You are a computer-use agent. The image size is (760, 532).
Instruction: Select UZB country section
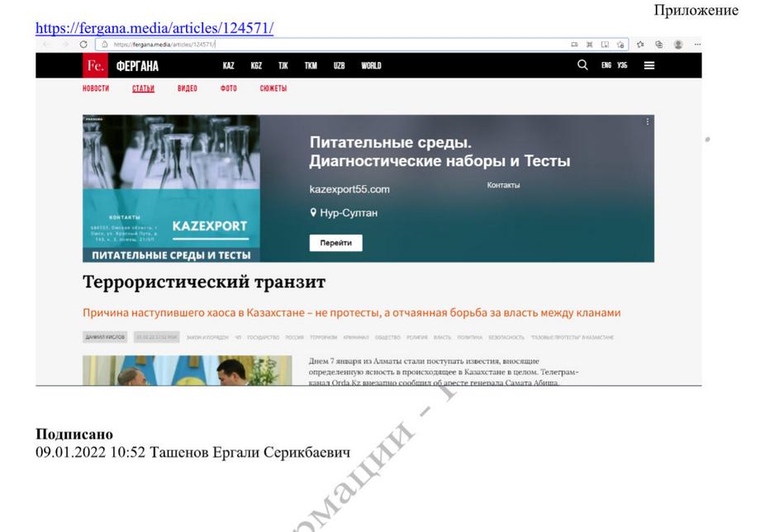coord(339,65)
